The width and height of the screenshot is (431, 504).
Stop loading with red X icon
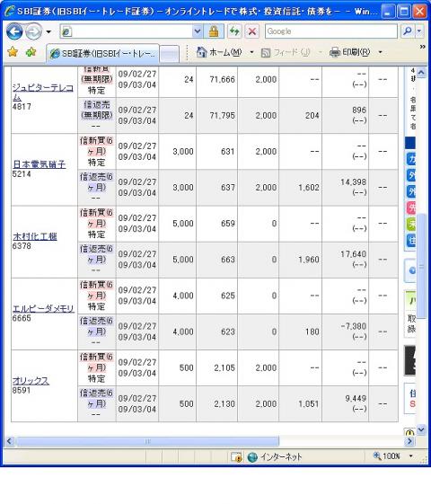[x=252, y=31]
